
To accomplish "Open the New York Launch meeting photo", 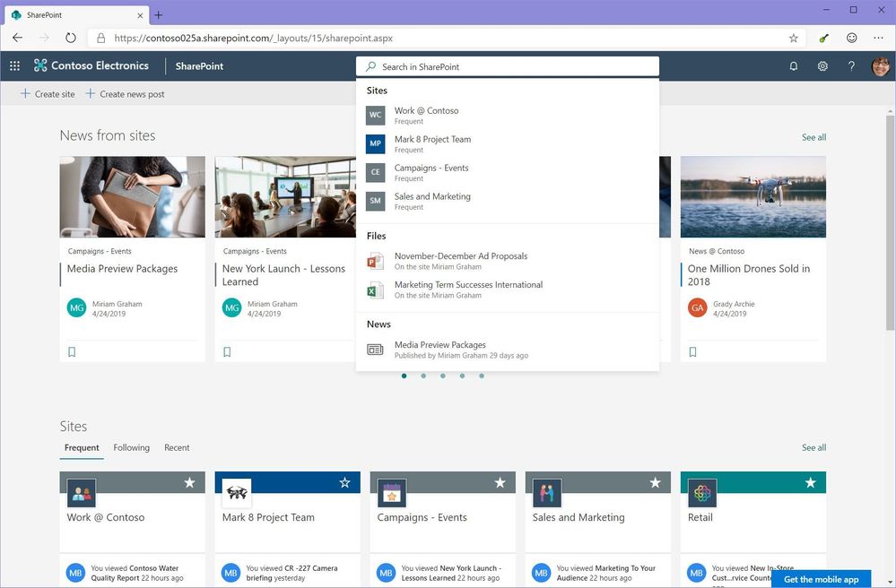I will 285,197.
